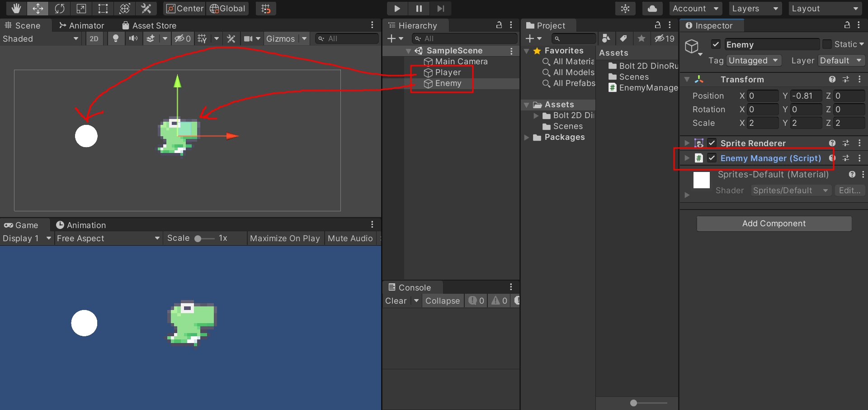The width and height of the screenshot is (868, 410).
Task: Open Layer Default dropdown
Action: (841, 60)
